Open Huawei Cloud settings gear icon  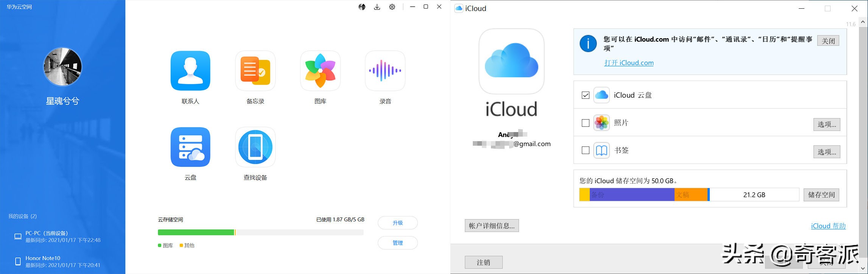pos(392,7)
